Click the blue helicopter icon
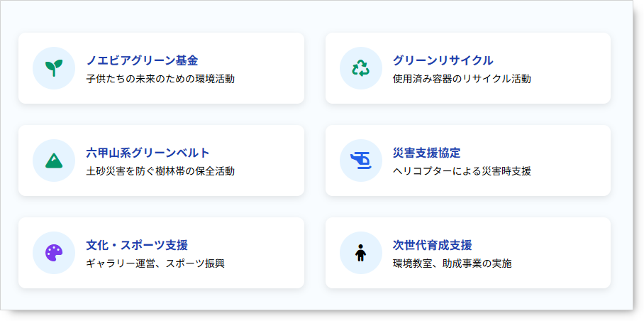The height and width of the screenshot is (321, 644). 360,160
